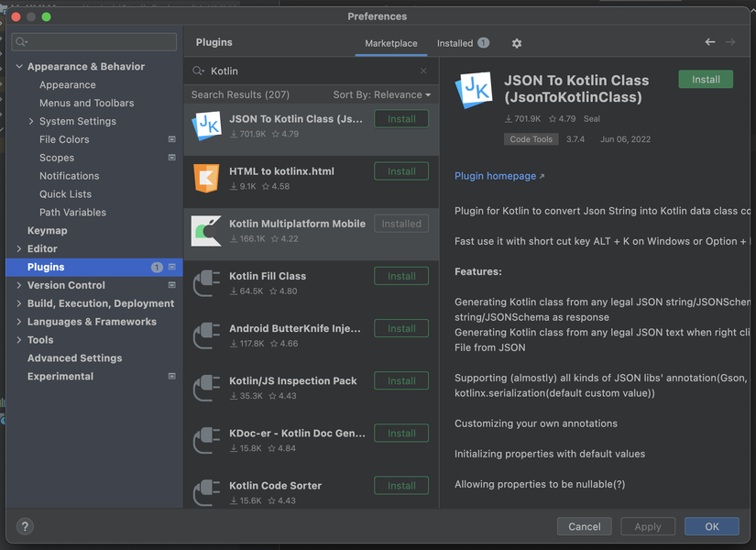Screen dimensions: 756x550
Task: Select the HTML to kotlinx.html plugin icon
Action: 206,178
